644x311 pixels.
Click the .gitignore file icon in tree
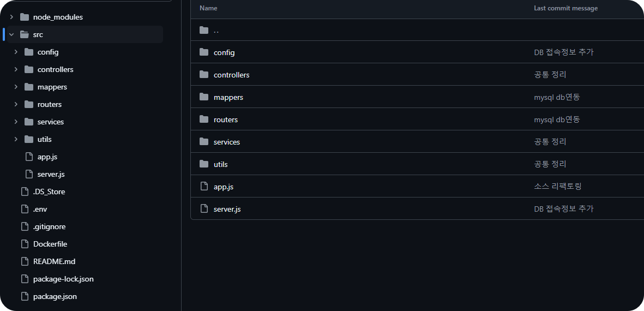click(x=25, y=227)
